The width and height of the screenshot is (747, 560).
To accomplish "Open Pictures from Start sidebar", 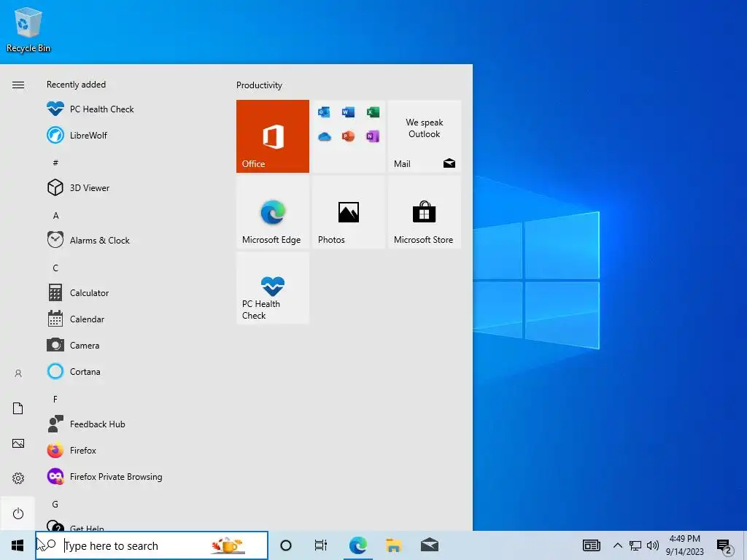I will pyautogui.click(x=18, y=443).
